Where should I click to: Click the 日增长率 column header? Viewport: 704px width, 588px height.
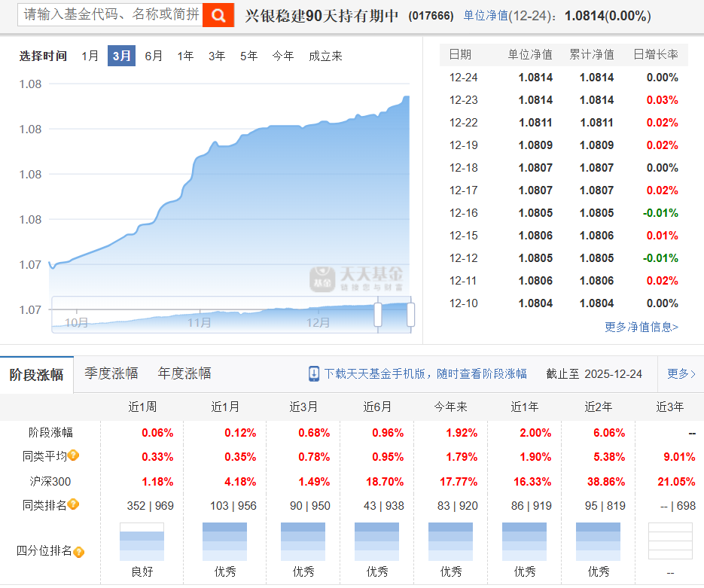coord(656,54)
